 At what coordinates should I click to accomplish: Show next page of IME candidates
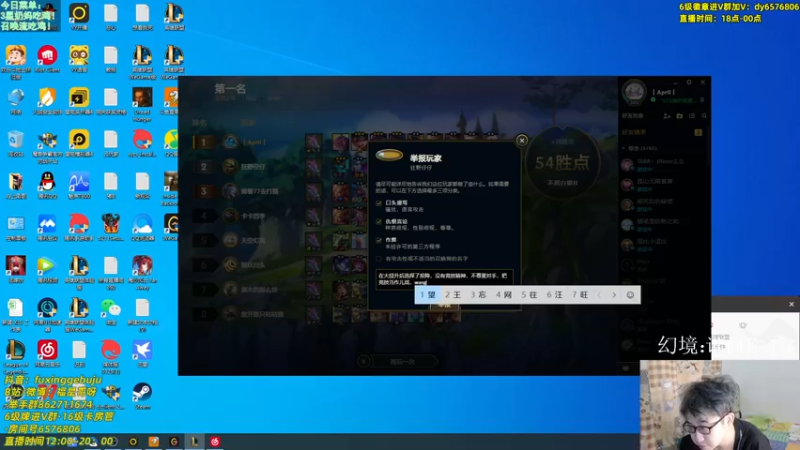[614, 295]
